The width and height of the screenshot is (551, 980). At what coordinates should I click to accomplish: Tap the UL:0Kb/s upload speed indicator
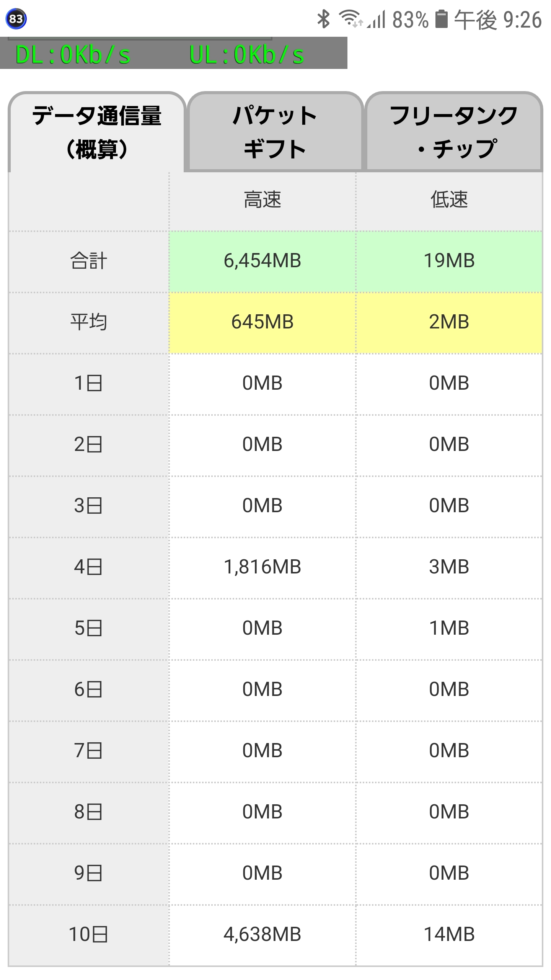(x=247, y=54)
